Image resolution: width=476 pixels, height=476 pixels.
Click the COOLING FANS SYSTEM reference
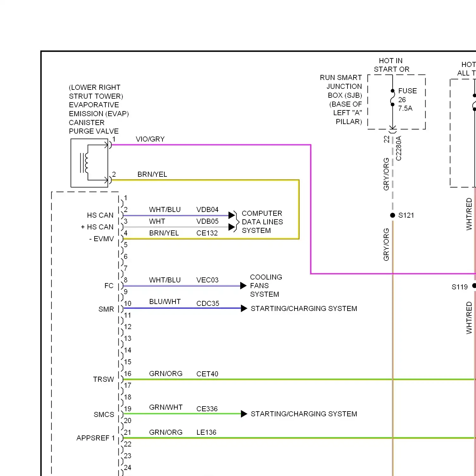click(x=266, y=286)
